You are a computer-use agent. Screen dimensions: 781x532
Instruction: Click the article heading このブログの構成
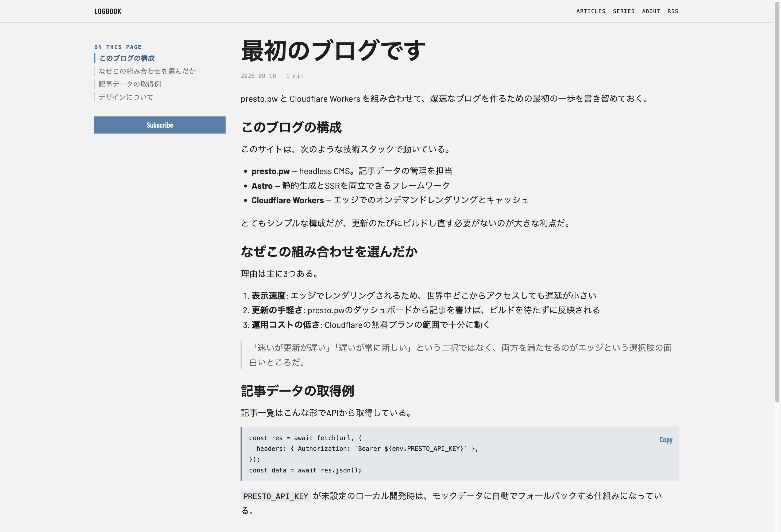click(291, 127)
